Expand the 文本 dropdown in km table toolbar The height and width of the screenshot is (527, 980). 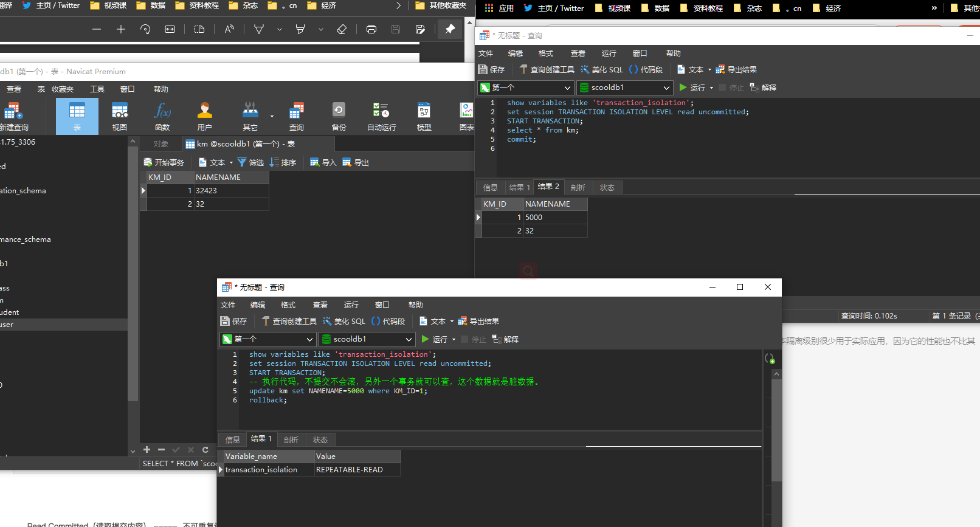(231, 163)
